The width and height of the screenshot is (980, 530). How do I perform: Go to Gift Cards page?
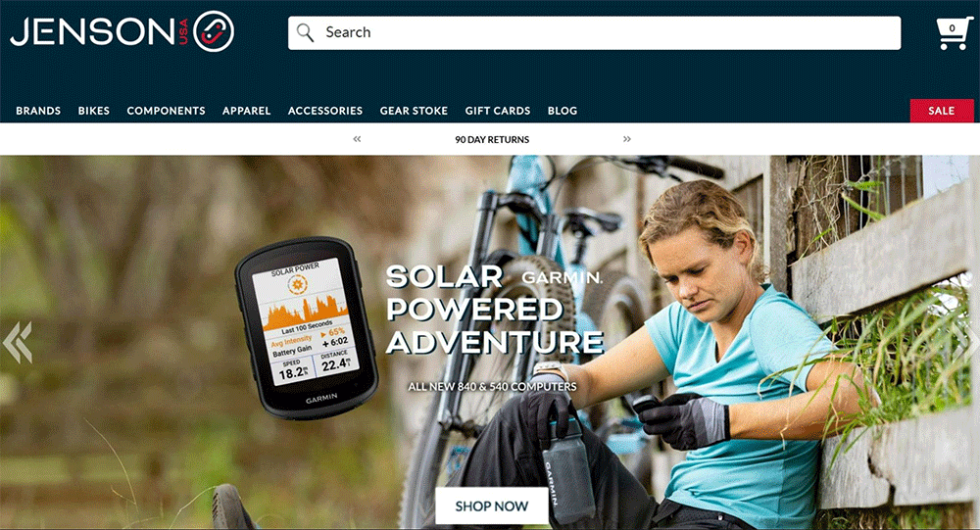click(x=498, y=111)
